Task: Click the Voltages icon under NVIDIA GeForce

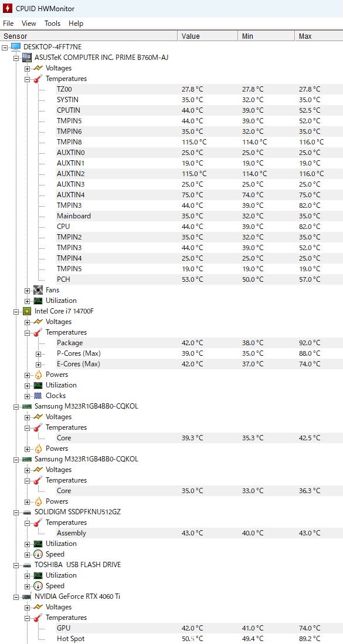Action: point(38,607)
